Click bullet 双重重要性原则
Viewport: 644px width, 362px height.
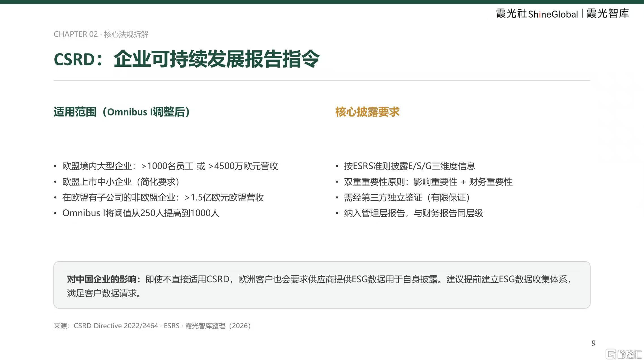[428, 182]
